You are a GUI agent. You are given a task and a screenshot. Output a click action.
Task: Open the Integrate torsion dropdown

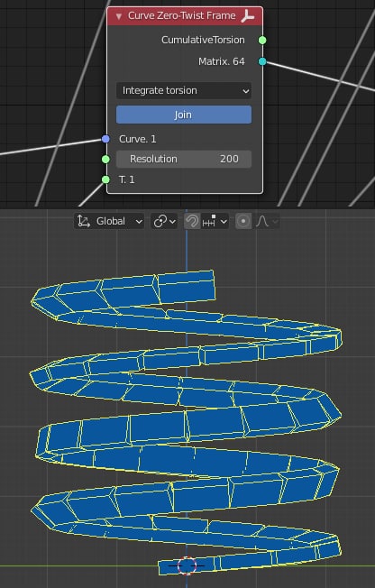[183, 91]
